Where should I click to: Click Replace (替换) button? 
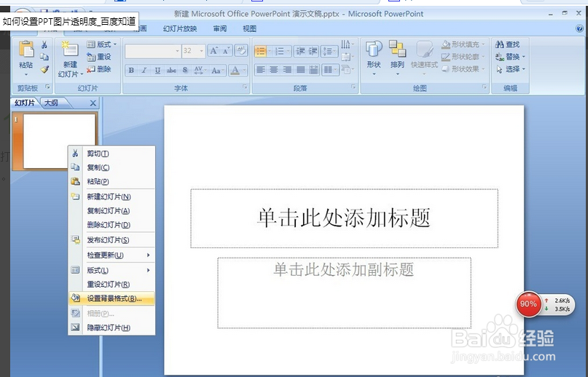pos(510,57)
